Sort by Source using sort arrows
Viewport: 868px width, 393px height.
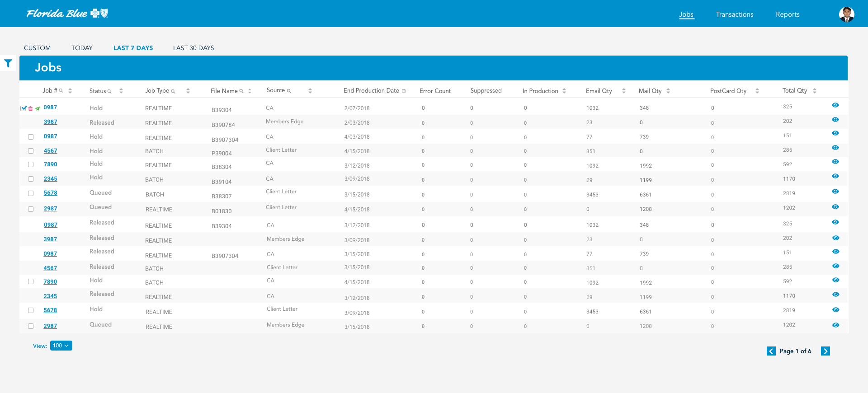pyautogui.click(x=310, y=91)
